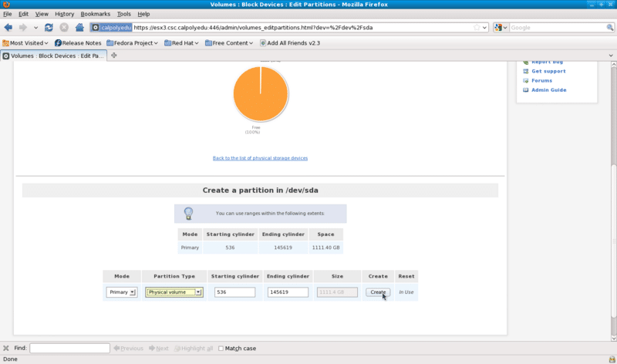Click the Forums icon in sidebar
This screenshot has width=617, height=364.
[526, 80]
